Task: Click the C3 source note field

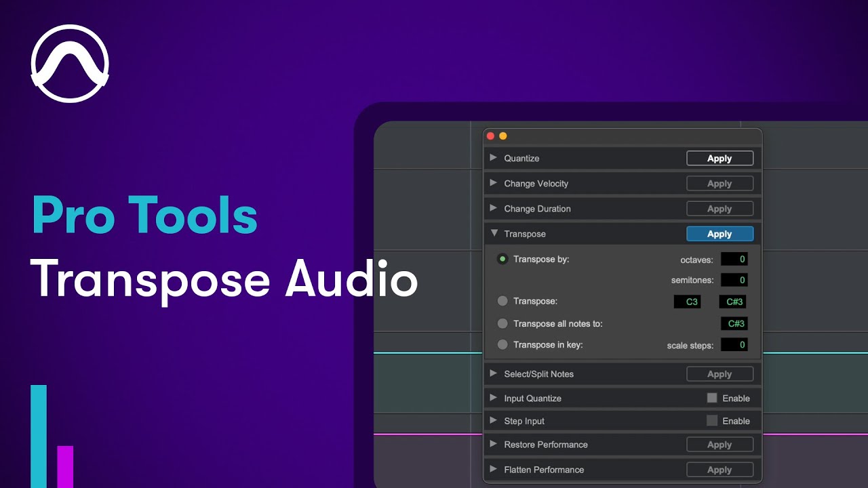Action: [x=688, y=302]
